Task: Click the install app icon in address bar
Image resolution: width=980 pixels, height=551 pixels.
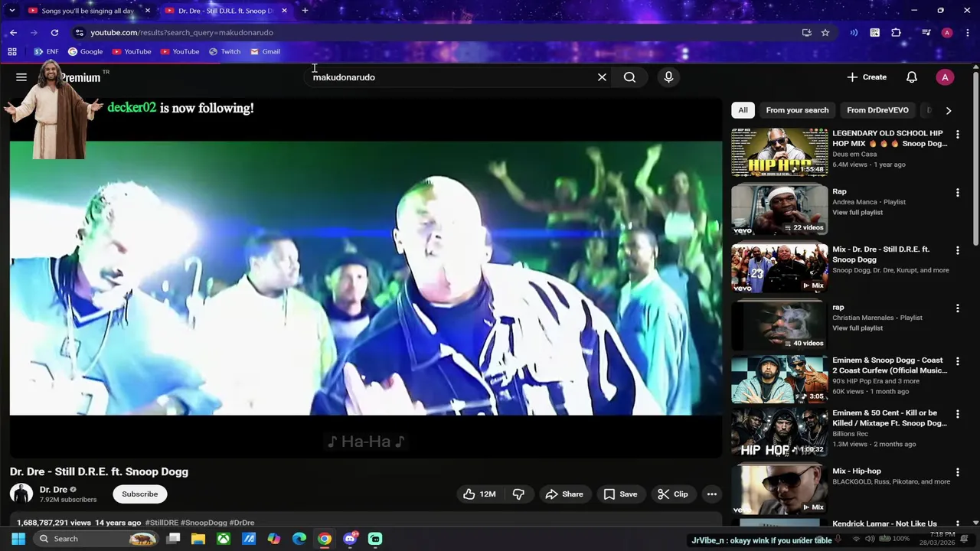Action: coord(806,33)
